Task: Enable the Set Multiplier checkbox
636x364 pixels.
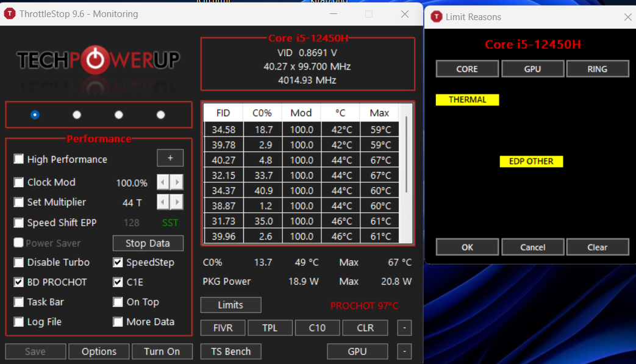Action: tap(19, 202)
